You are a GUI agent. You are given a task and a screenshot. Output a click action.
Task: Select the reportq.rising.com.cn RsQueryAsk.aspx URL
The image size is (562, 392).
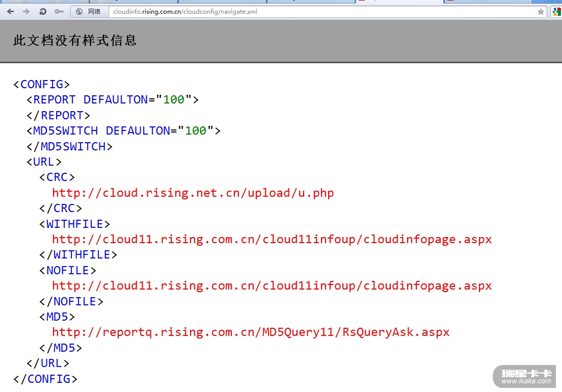(251, 332)
